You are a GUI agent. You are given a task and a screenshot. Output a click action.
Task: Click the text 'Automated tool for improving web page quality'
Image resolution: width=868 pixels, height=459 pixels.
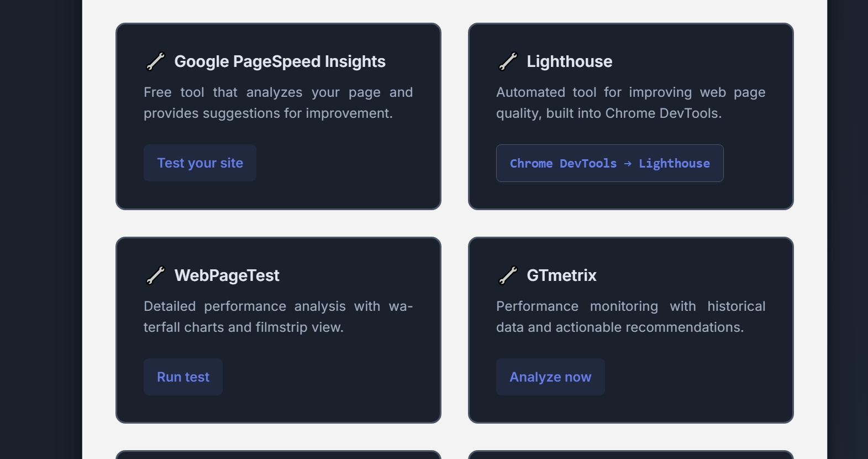click(631, 103)
